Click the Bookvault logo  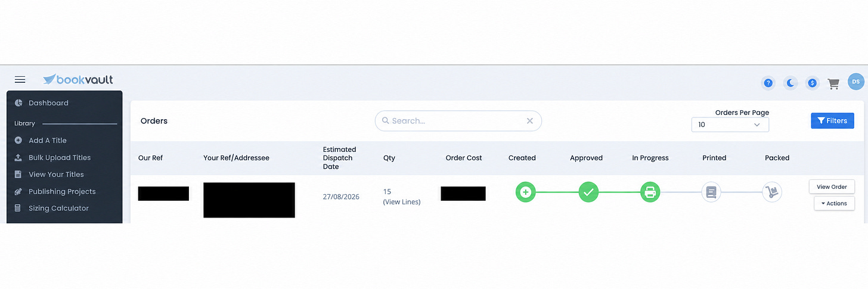point(77,80)
